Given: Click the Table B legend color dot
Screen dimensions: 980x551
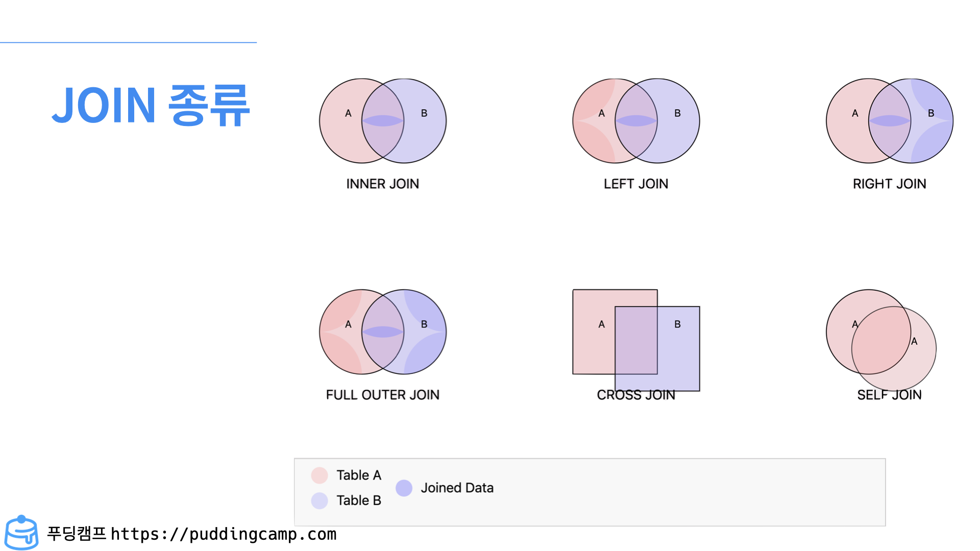Looking at the screenshot, I should click(320, 500).
